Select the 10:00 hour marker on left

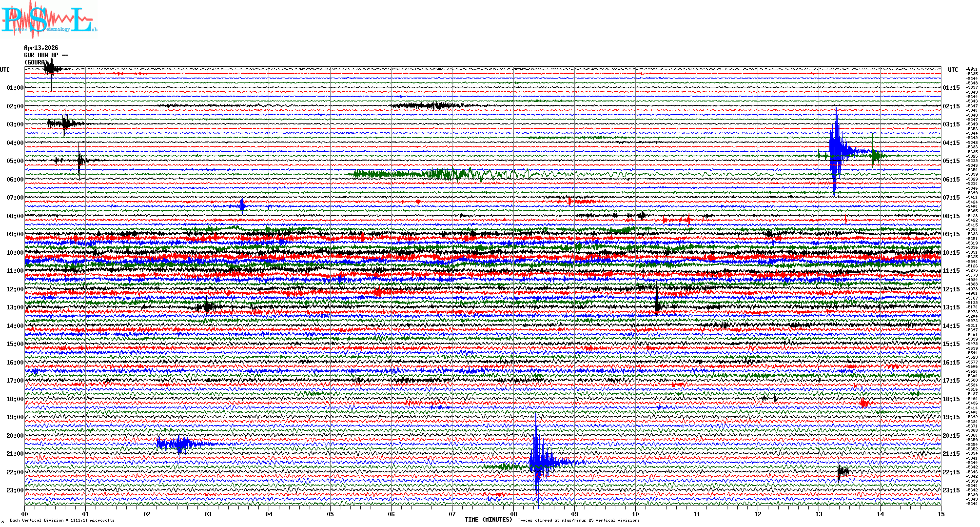(x=15, y=253)
